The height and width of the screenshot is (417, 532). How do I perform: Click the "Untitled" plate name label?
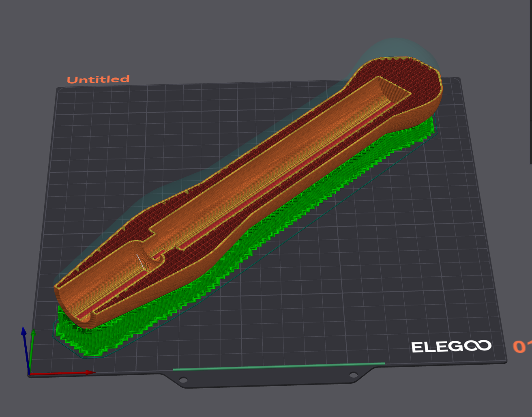click(98, 79)
